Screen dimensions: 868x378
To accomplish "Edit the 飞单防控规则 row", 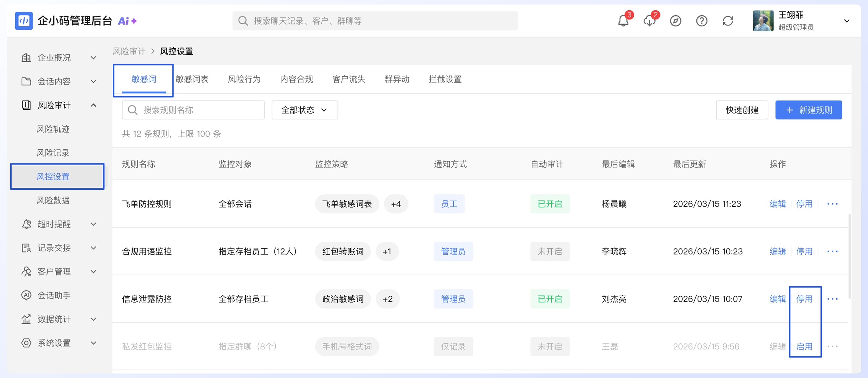I will [x=778, y=204].
